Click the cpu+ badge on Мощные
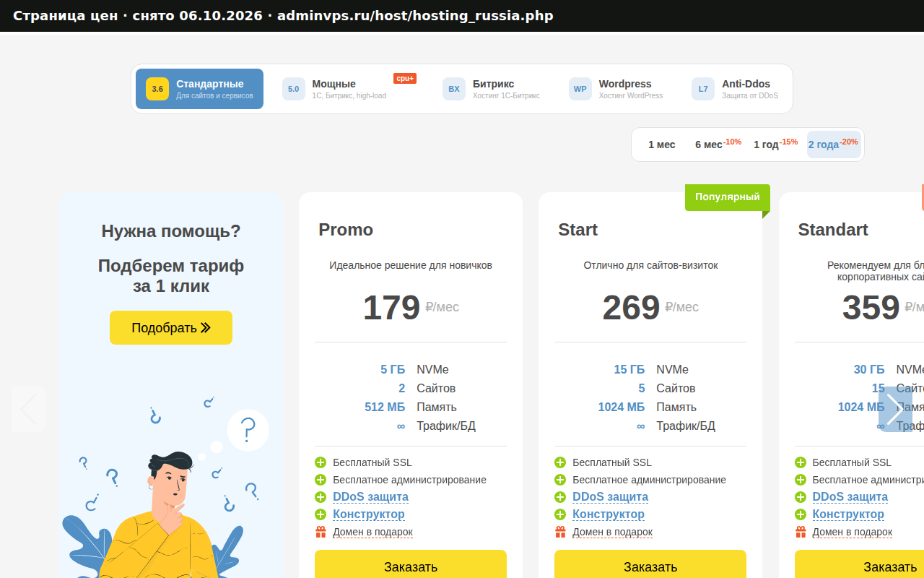 405,78
